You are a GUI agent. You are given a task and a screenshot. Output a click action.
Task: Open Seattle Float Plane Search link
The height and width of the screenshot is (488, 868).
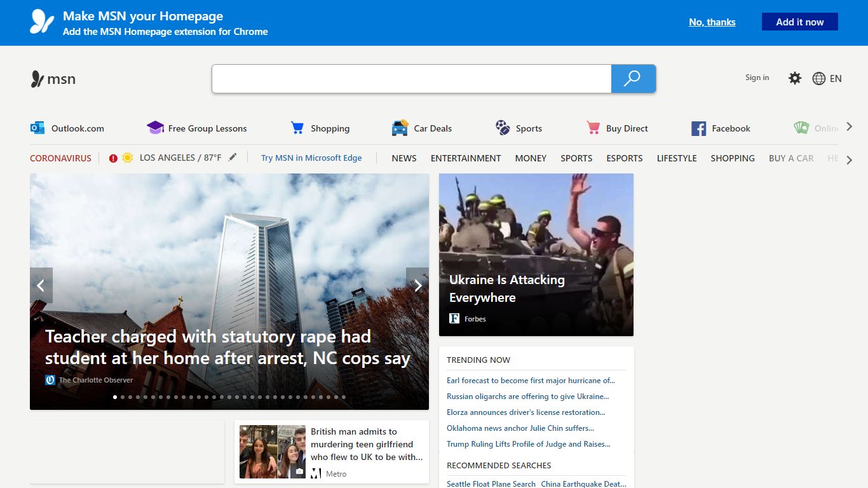point(491,484)
